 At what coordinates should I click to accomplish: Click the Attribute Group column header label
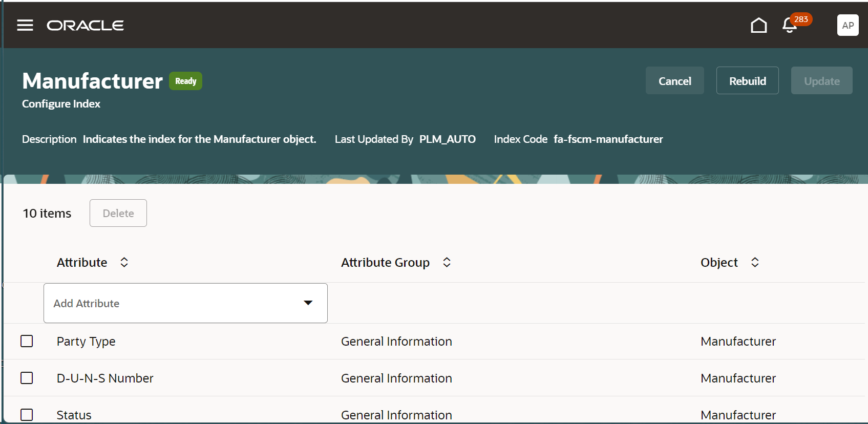point(386,263)
